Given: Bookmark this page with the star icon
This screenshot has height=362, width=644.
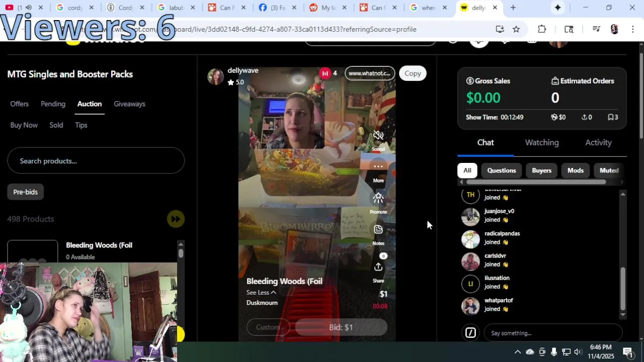Looking at the screenshot, I should pos(516,29).
